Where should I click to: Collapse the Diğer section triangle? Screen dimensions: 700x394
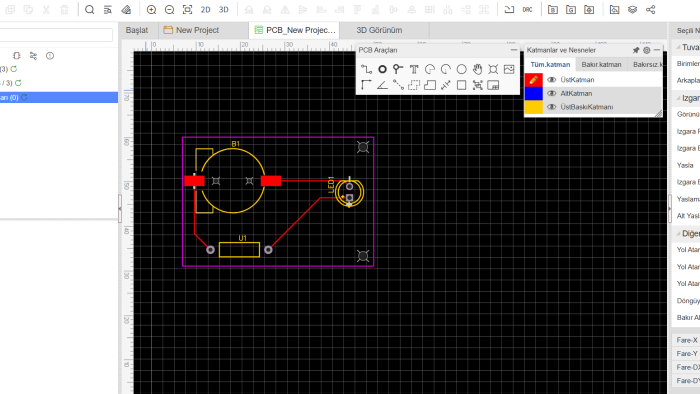coord(678,234)
